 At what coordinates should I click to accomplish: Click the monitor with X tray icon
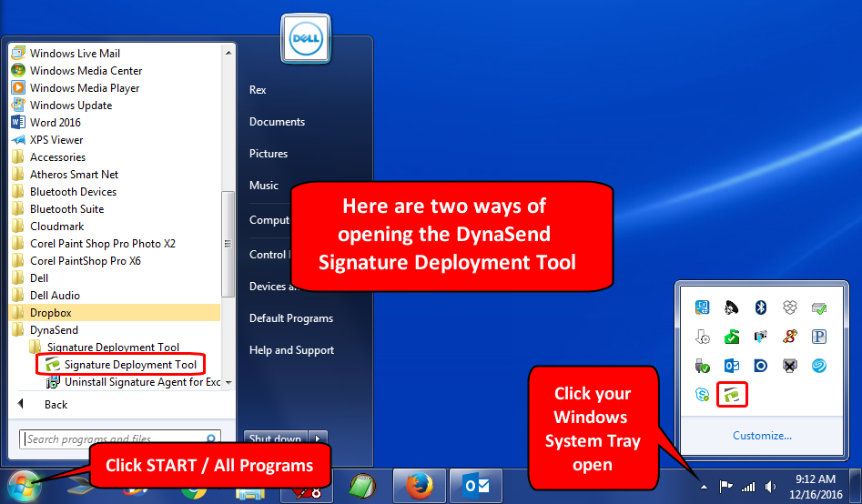790,366
